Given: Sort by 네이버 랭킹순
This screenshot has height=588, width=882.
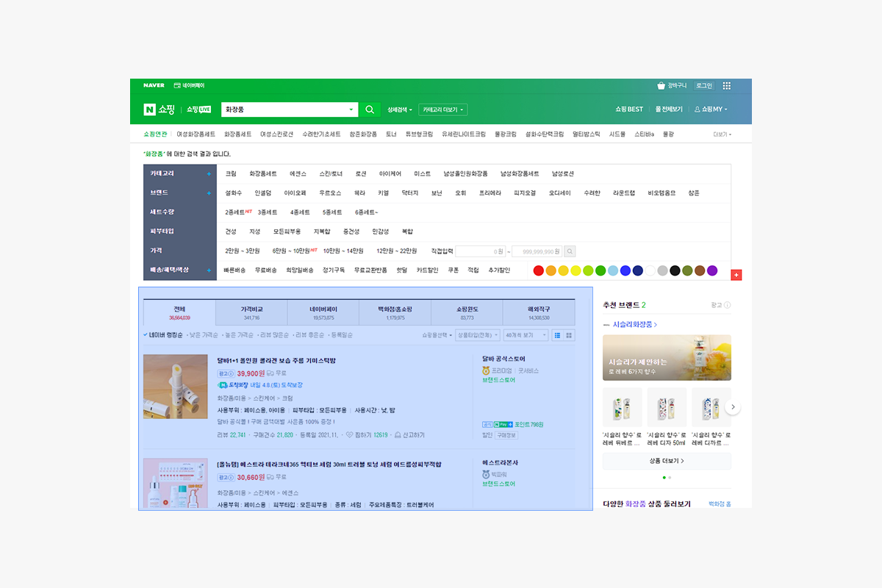Looking at the screenshot, I should pos(164,335).
